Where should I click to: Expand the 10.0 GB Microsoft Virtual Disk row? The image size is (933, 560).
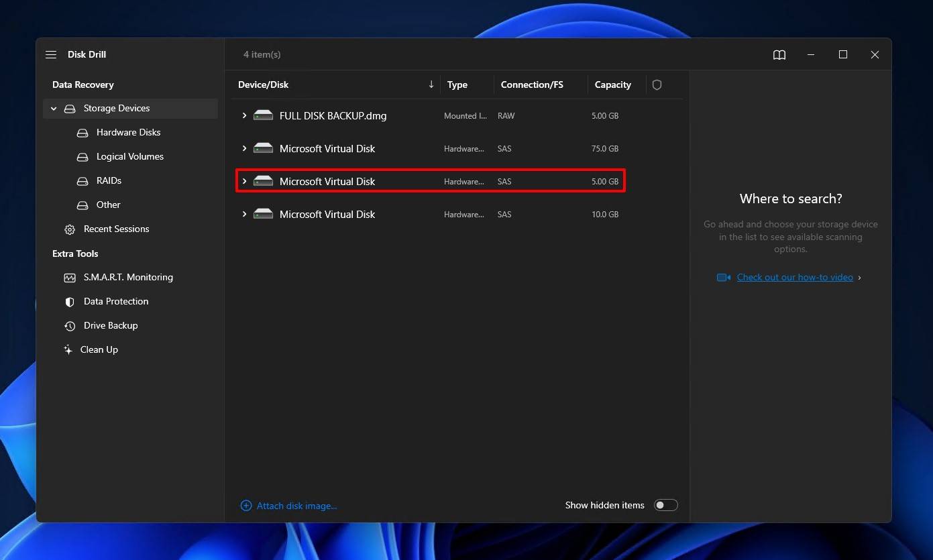click(244, 215)
